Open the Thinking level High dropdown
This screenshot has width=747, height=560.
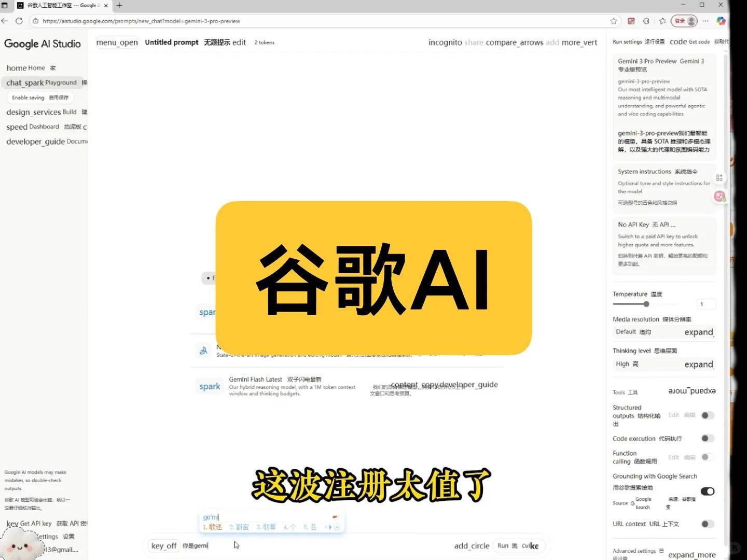pyautogui.click(x=664, y=364)
